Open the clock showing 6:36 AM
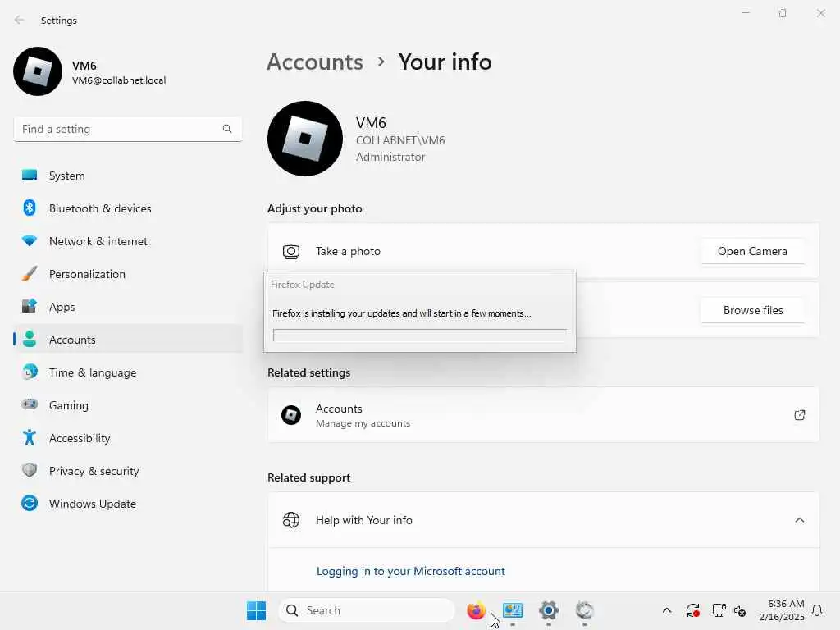Viewport: 840px width, 630px height. [782, 610]
